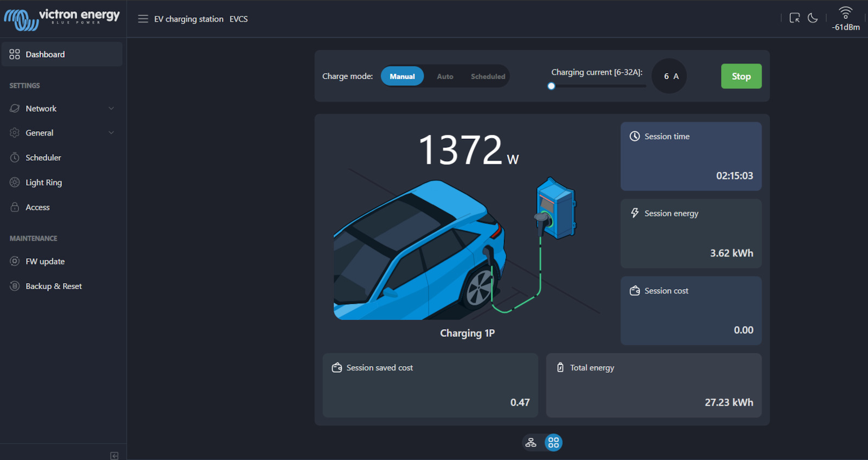Click the blue car illustration
Viewport: 868px width, 460px height.
420,251
